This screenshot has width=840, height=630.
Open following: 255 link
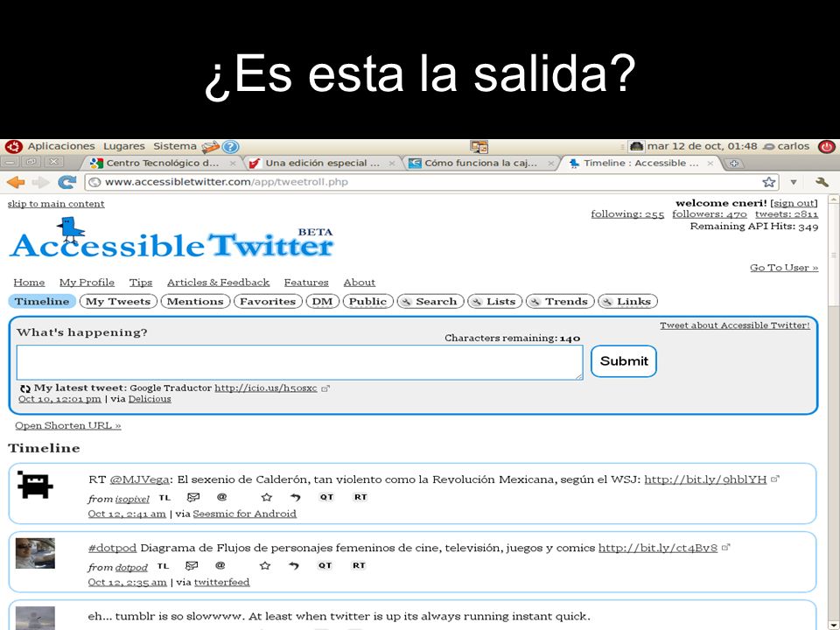point(627,214)
